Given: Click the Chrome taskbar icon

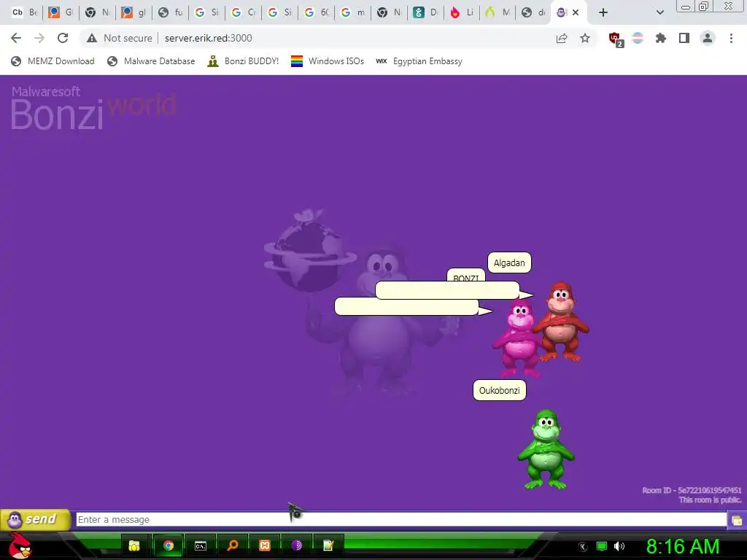Looking at the screenshot, I should pyautogui.click(x=169, y=545).
